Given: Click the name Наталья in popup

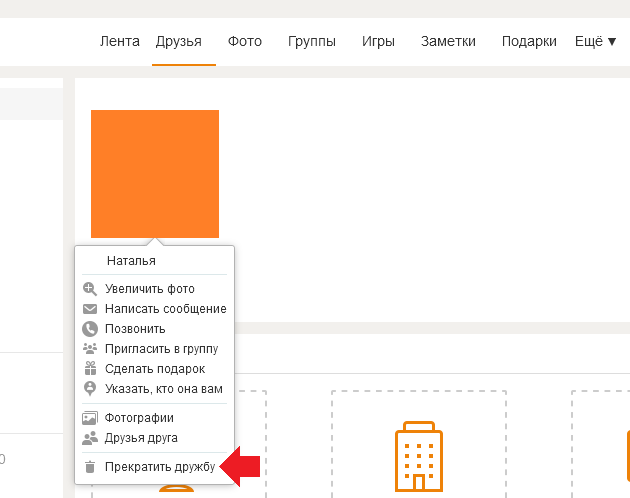Looking at the screenshot, I should pyautogui.click(x=131, y=261).
